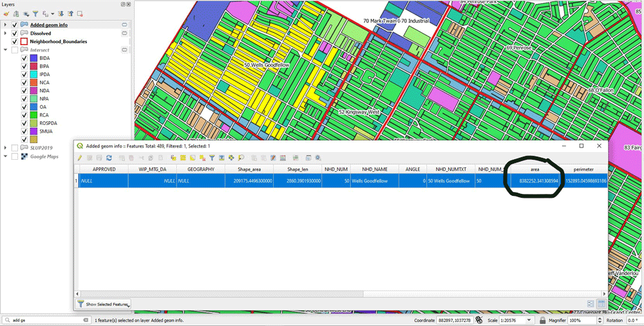Select all features in attribute table
This screenshot has height=326, width=644.
coord(183,157)
